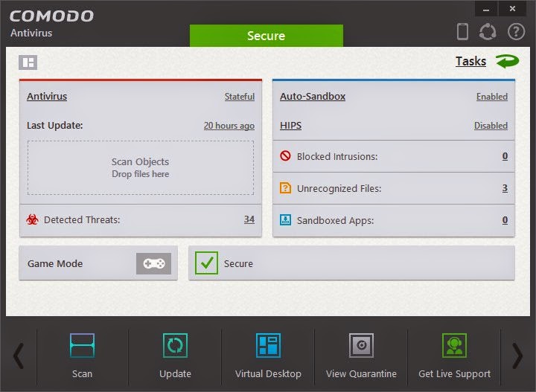Run Update from the bottom bar

tap(175, 356)
